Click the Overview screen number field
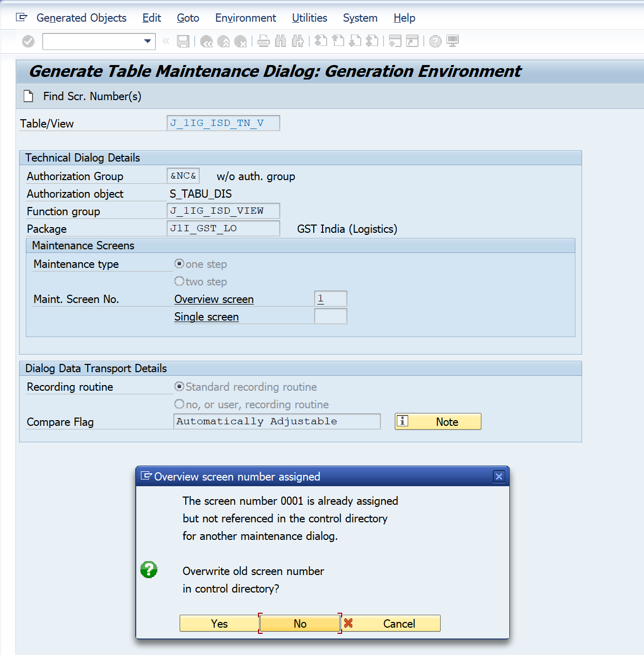 [x=331, y=299]
